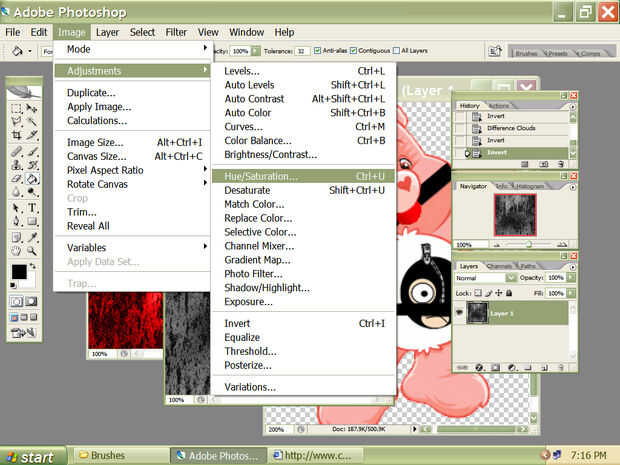620x465 pixels.
Task: Select the Rectangular Marquee tool
Action: (16, 108)
